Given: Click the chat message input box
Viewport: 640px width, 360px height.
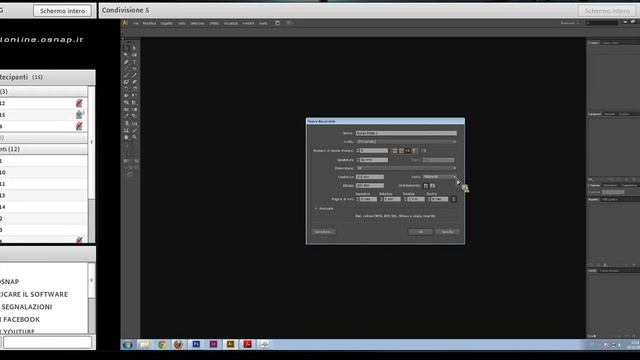Looking at the screenshot, I should (x=47, y=342).
